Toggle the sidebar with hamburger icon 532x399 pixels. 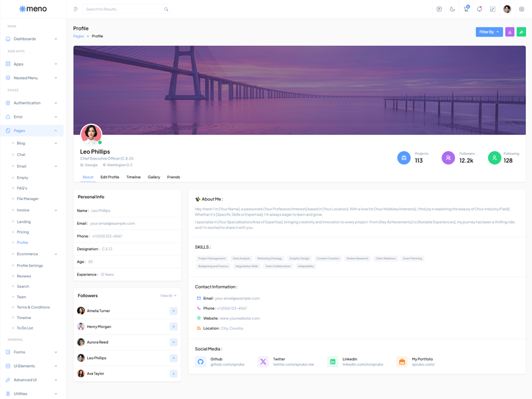[x=76, y=9]
